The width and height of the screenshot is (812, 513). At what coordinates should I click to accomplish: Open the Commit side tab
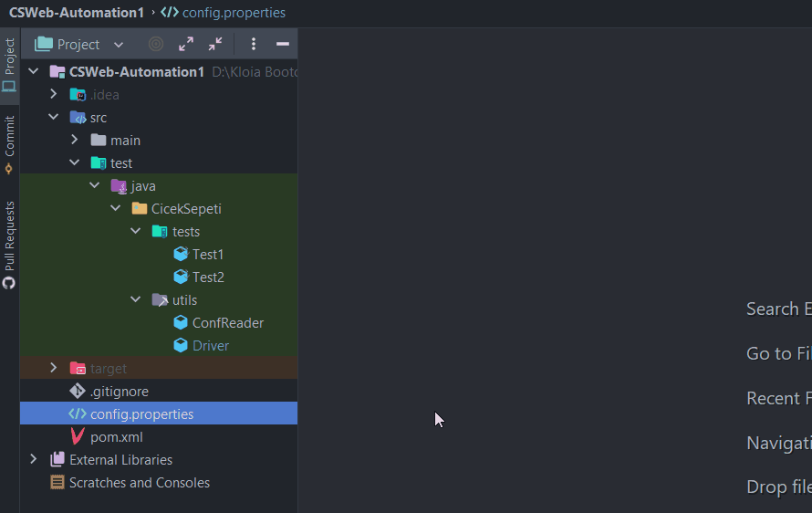tap(9, 144)
